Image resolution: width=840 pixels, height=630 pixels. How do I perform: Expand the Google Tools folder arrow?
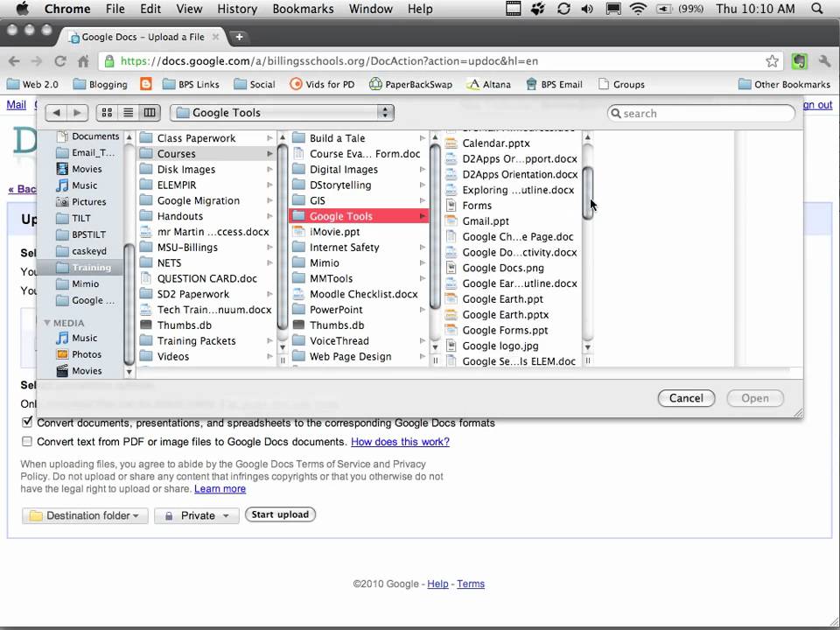click(422, 216)
